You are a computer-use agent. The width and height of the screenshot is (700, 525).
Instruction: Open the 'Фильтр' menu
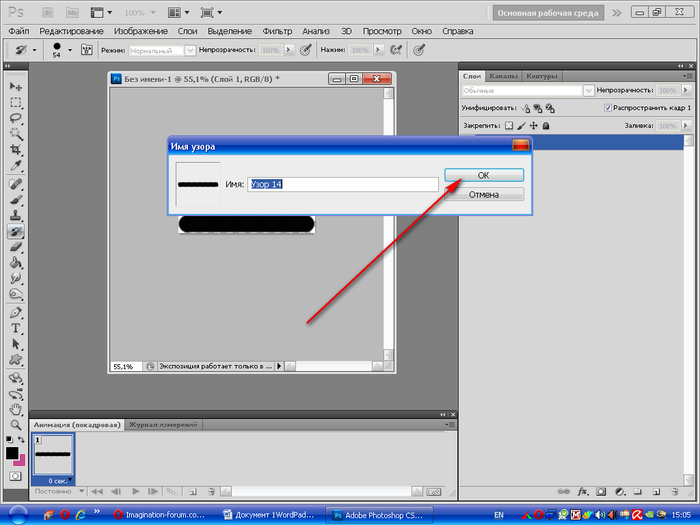point(277,31)
